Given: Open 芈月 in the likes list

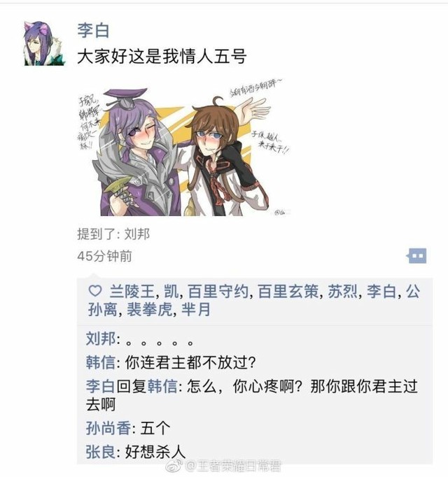Looking at the screenshot, I should point(195,309).
